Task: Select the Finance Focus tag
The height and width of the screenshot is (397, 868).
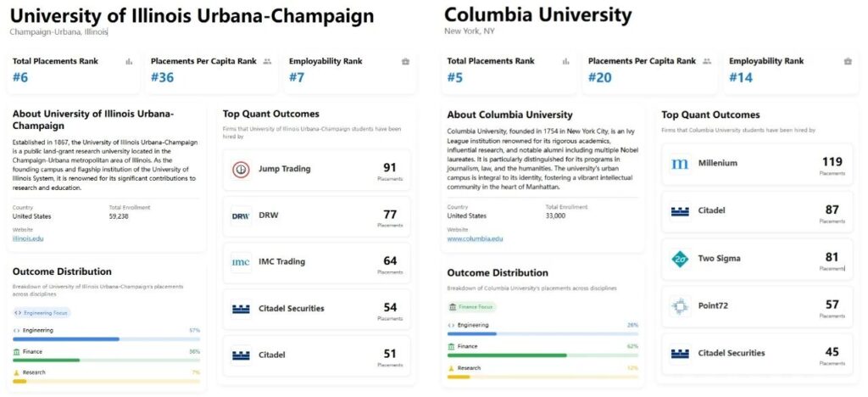Action: 472,306
